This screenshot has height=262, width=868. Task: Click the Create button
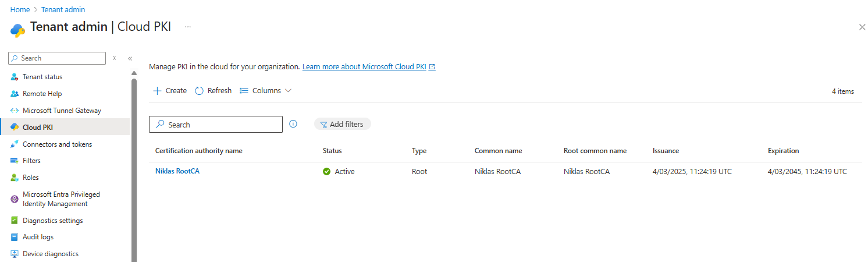click(x=170, y=91)
